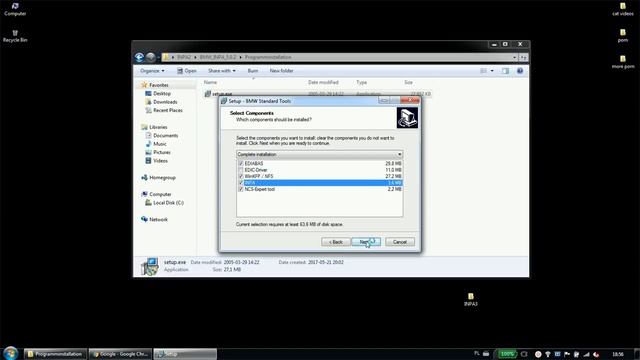Cancel the BMW Standard Tools setup
640x360 pixels.
pyautogui.click(x=400, y=242)
